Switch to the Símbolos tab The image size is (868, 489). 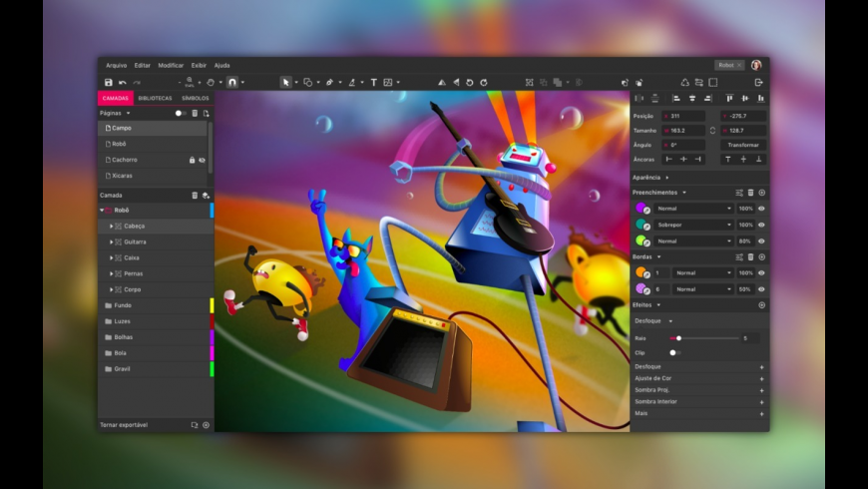[x=196, y=98]
